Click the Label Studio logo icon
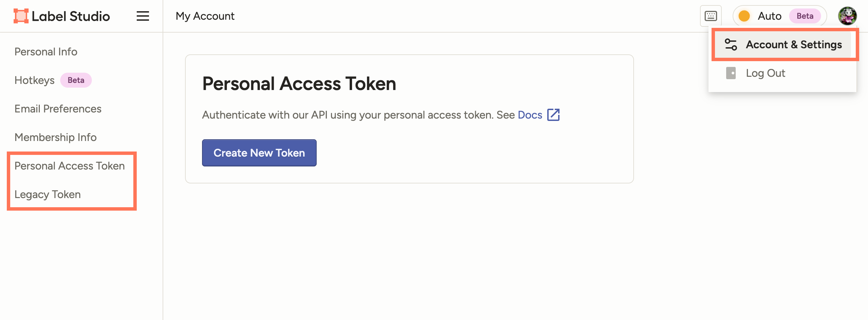The width and height of the screenshot is (868, 320). 21,16
